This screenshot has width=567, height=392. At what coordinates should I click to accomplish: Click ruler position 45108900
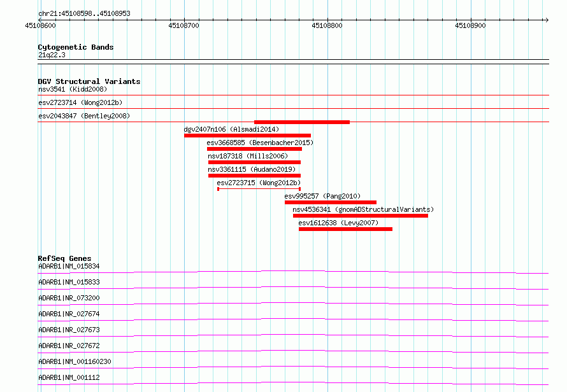pyautogui.click(x=470, y=25)
